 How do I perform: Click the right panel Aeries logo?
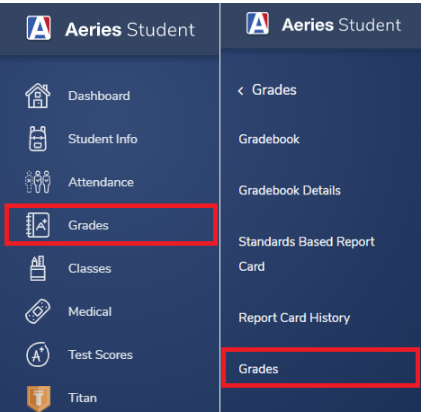click(x=257, y=23)
